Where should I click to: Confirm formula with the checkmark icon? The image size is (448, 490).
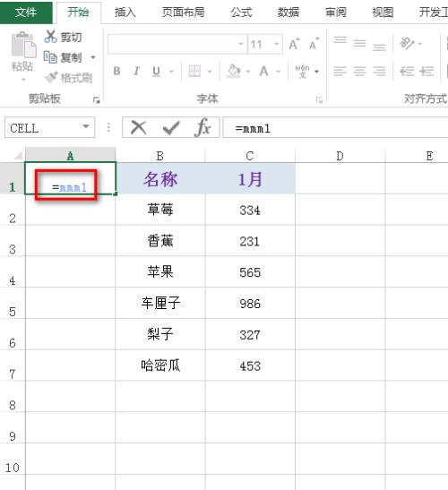point(171,128)
